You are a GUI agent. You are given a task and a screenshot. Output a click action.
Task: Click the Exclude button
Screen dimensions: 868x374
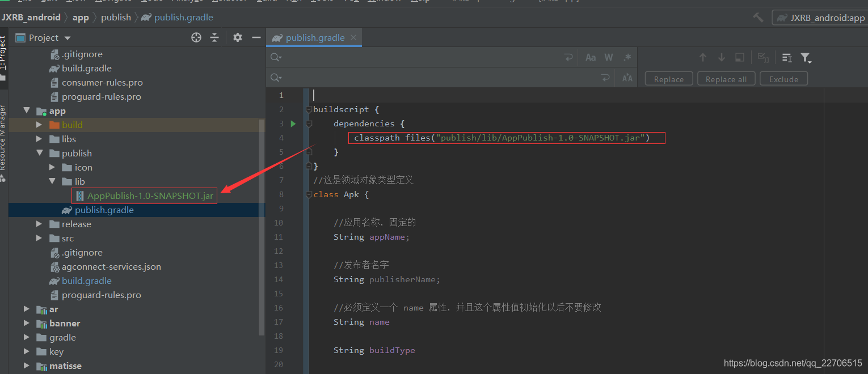pyautogui.click(x=784, y=79)
